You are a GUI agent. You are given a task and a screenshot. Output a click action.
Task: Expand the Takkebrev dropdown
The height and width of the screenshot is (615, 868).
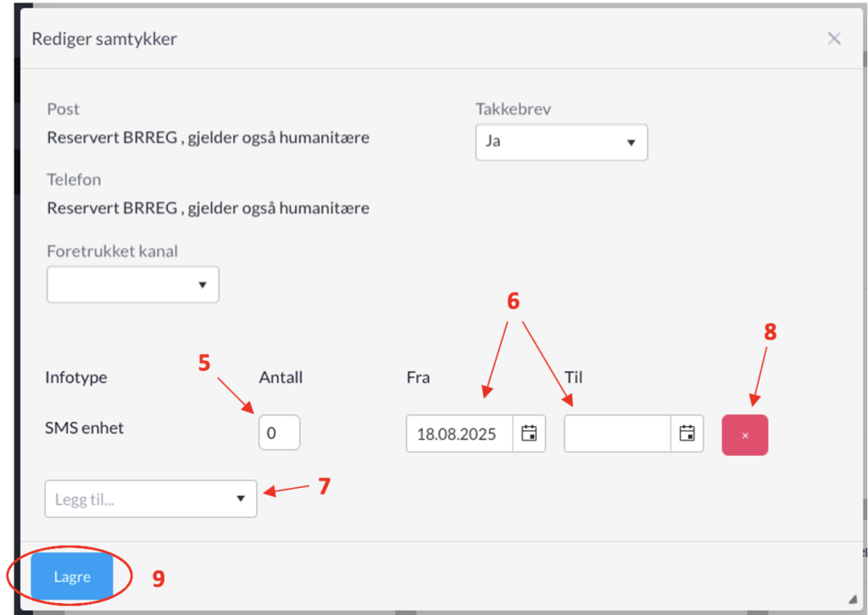pos(561,142)
